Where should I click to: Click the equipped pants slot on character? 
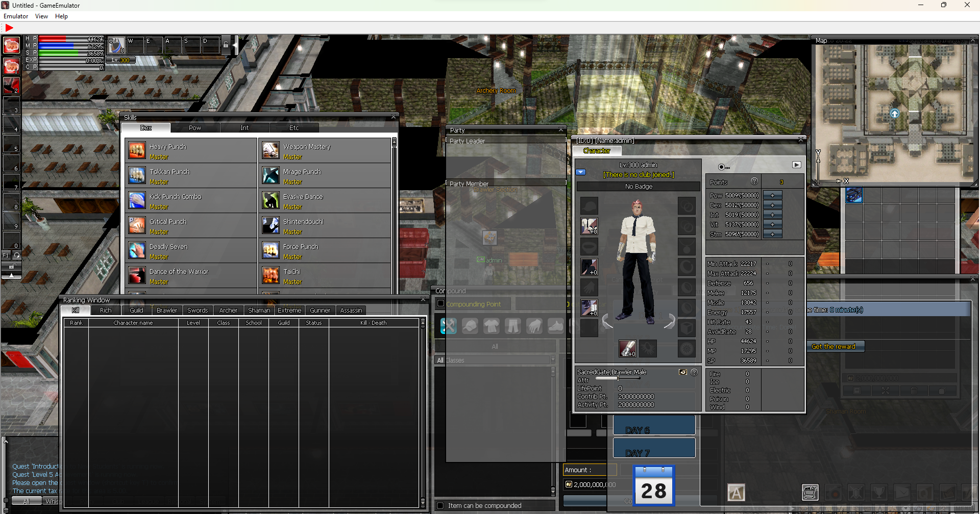(589, 267)
